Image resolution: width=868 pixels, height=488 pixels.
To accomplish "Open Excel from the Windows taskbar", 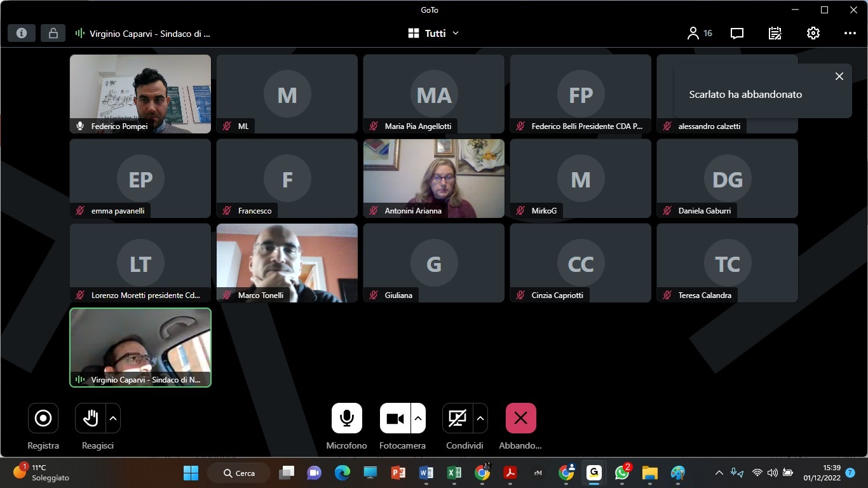I will point(454,473).
